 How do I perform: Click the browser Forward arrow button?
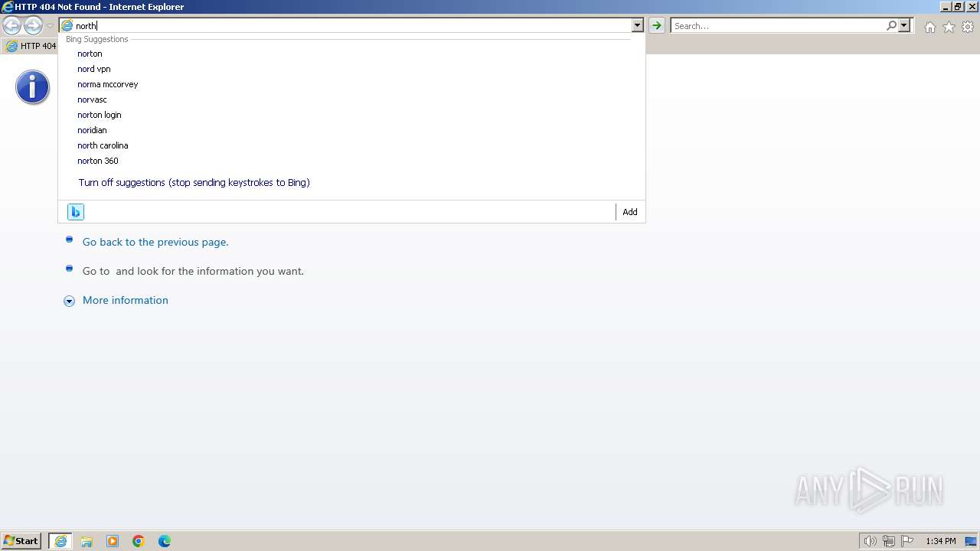pyautogui.click(x=33, y=26)
